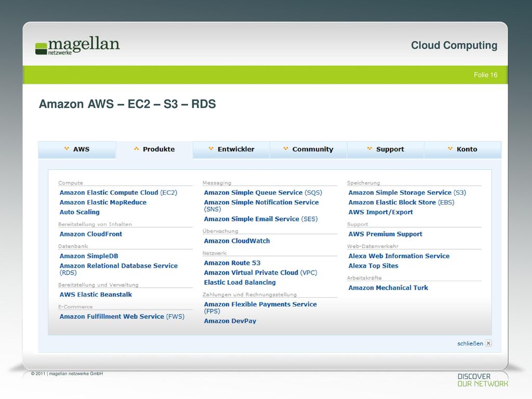Open Amazon Fulfillment Web Service (FWS)
This screenshot has width=532, height=399.
point(122,316)
